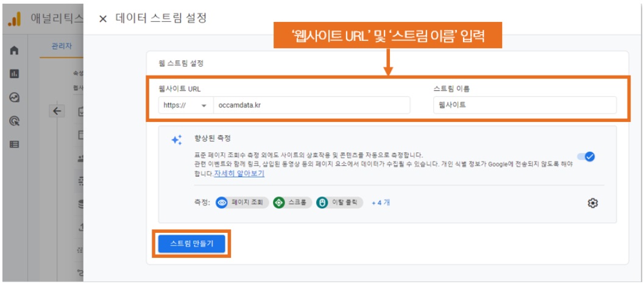Open the Home icon in sidebar
This screenshot has height=284, width=644.
[x=15, y=51]
